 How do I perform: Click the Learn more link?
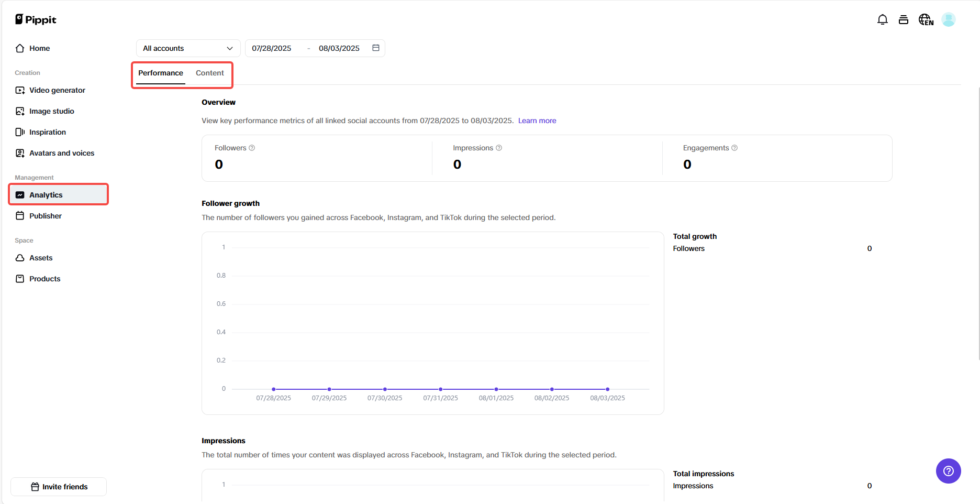(537, 120)
